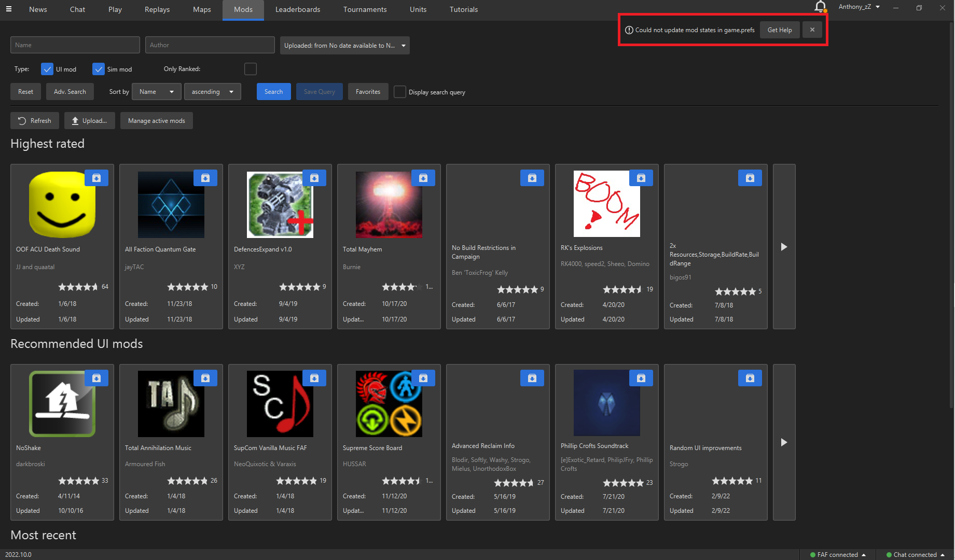This screenshot has height=560, width=955.
Task: Download the Supreme Score Board mod
Action: point(423,378)
